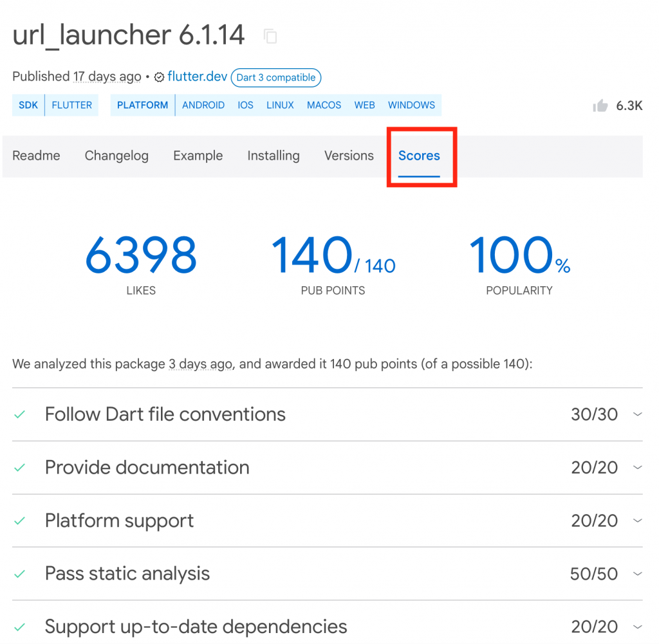Click the 140 pub points score
The image size is (659, 644).
333,255
